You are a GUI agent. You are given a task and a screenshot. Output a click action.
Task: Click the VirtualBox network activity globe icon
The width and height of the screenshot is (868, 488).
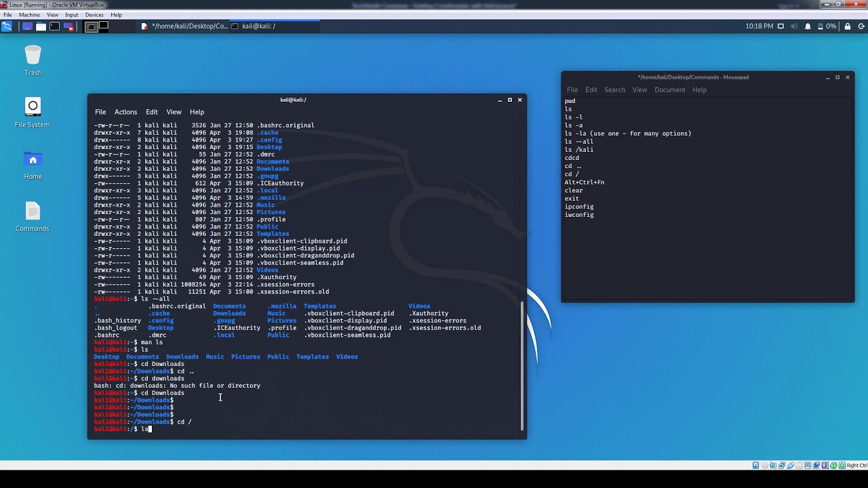(833, 465)
